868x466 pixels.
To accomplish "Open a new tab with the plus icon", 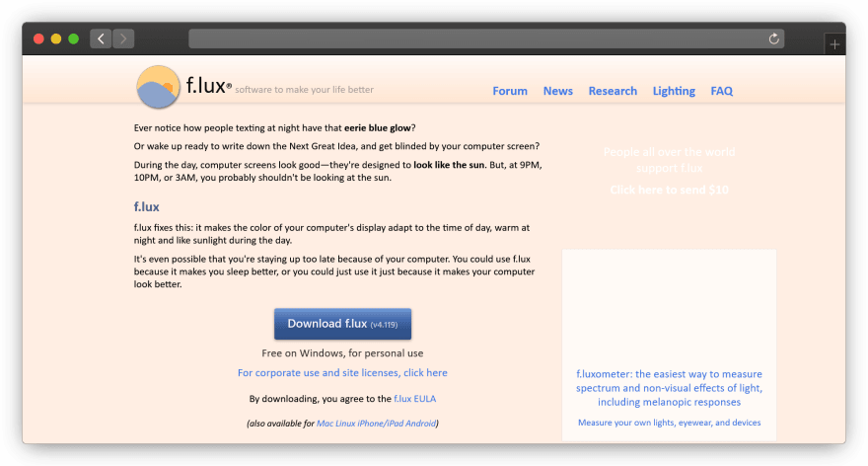I will [x=834, y=44].
